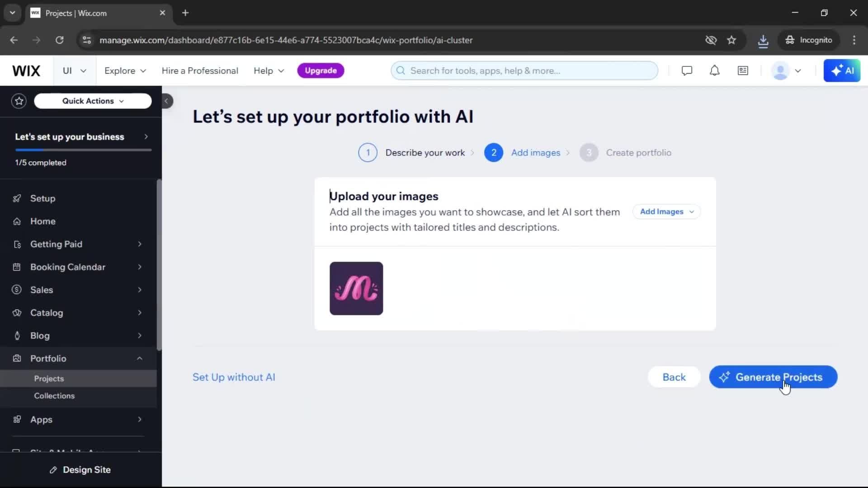Viewport: 868px width, 488px height.
Task: Open the Help dropdown menu
Action: (x=269, y=71)
